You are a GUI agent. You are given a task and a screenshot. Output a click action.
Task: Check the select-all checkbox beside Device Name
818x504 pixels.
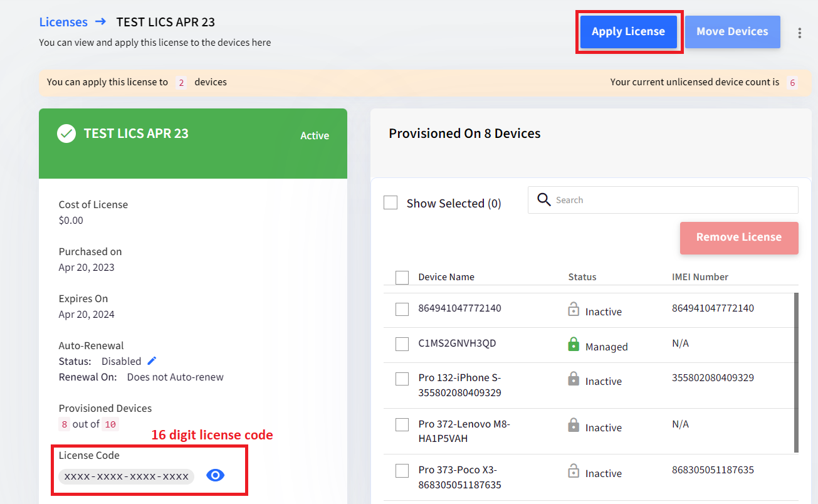point(402,277)
